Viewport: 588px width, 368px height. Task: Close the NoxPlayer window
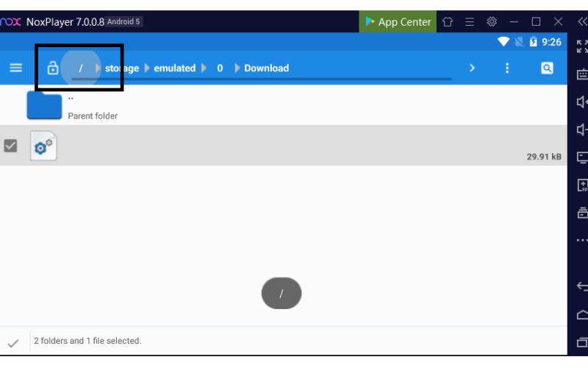tap(558, 22)
